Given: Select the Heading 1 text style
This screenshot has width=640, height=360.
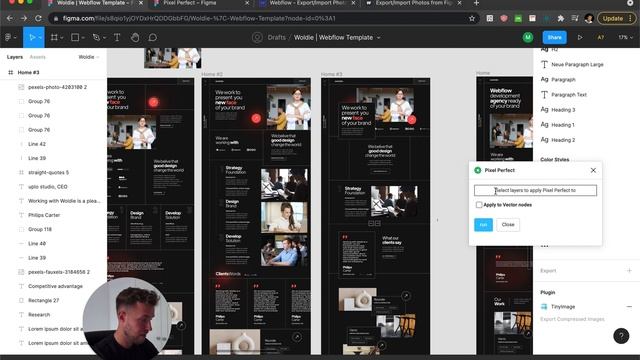Looking at the screenshot, I should (563, 125).
